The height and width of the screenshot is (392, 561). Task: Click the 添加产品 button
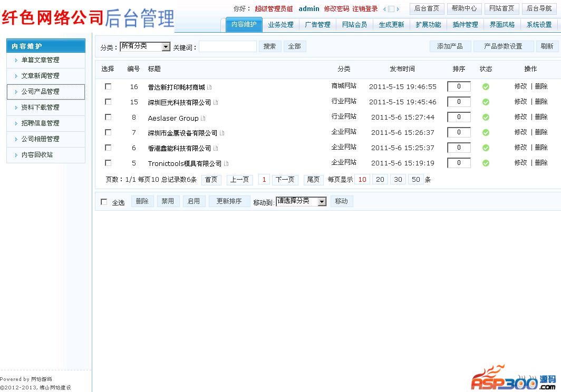[x=450, y=46]
